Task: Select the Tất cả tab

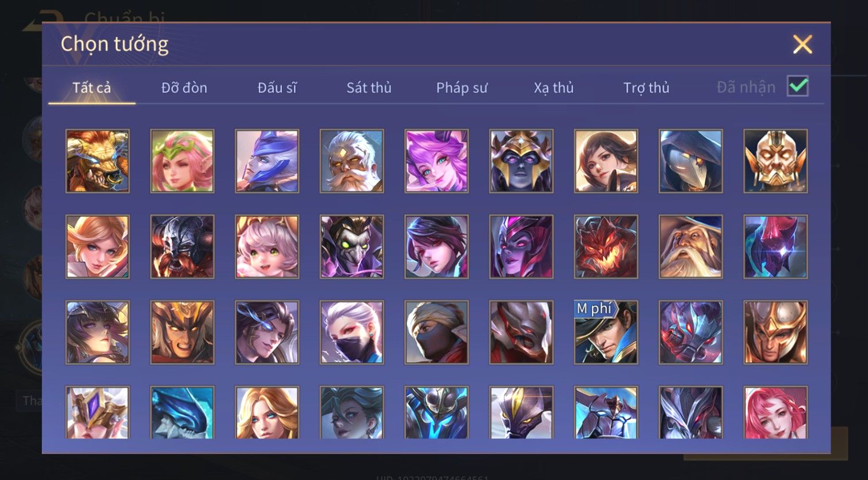Action: pos(92,88)
